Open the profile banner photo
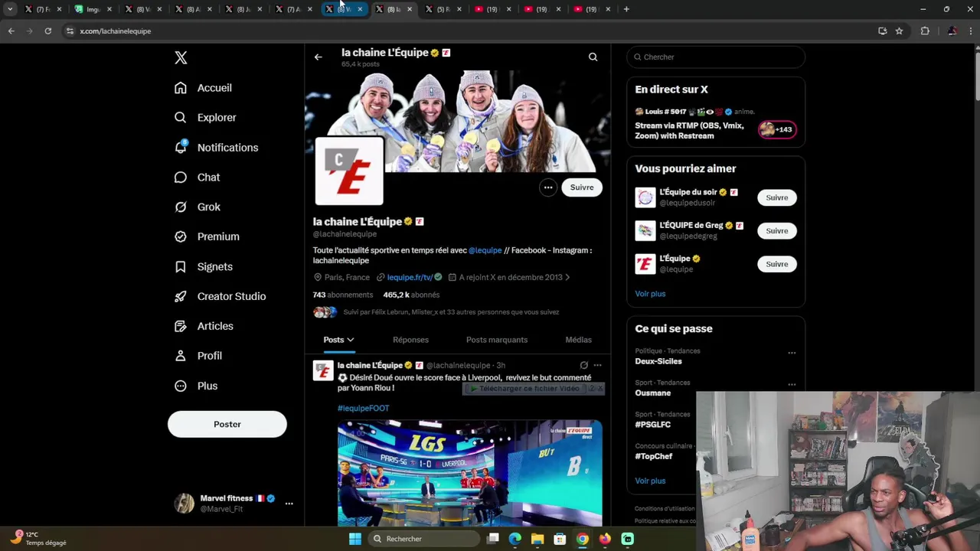 [x=458, y=121]
